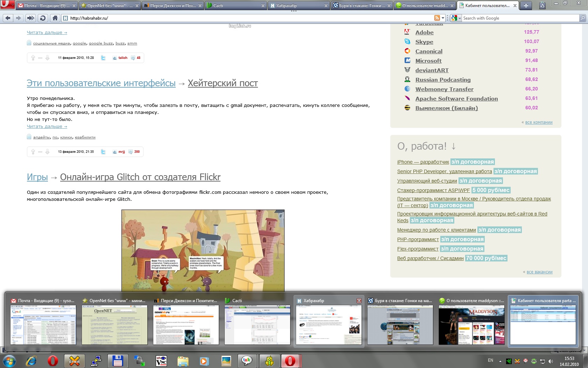Vote down the post by mrjj

[x=47, y=152]
